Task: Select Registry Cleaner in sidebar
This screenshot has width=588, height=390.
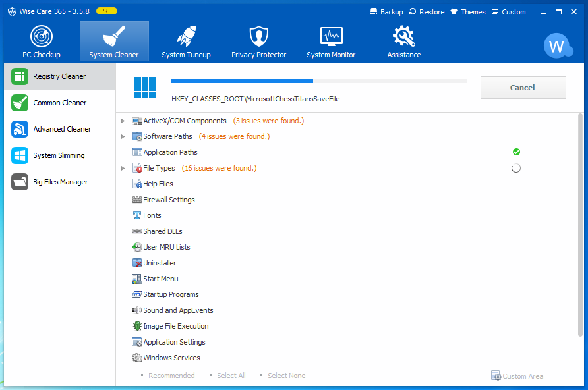Action: pos(59,76)
